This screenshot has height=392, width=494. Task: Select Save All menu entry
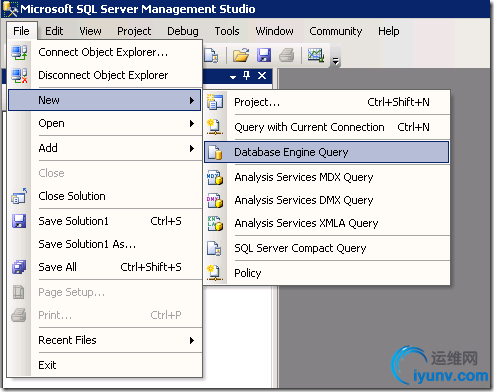click(x=105, y=267)
